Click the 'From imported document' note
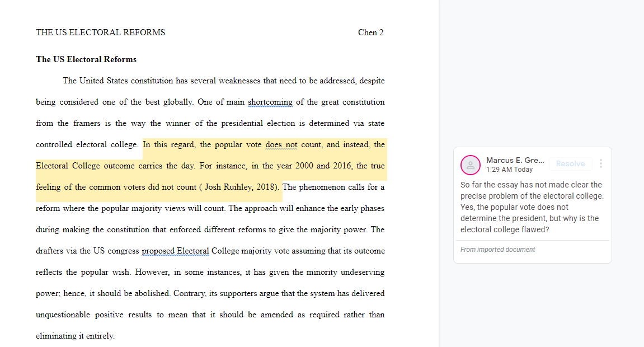 (x=497, y=249)
